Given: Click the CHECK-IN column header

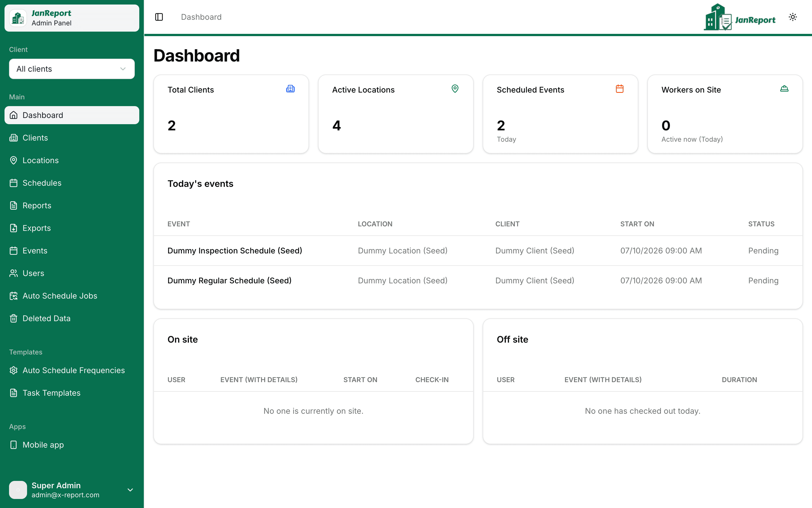Looking at the screenshot, I should 432,380.
